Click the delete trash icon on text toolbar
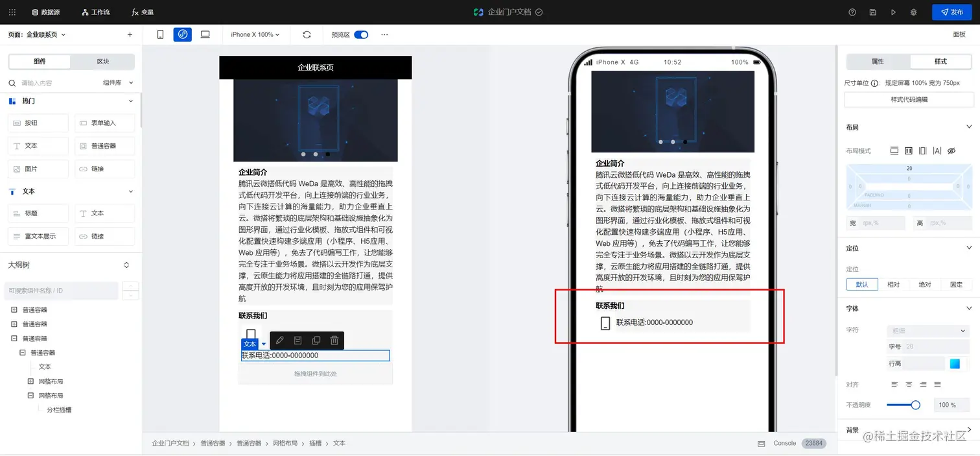The height and width of the screenshot is (456, 980). (x=334, y=341)
